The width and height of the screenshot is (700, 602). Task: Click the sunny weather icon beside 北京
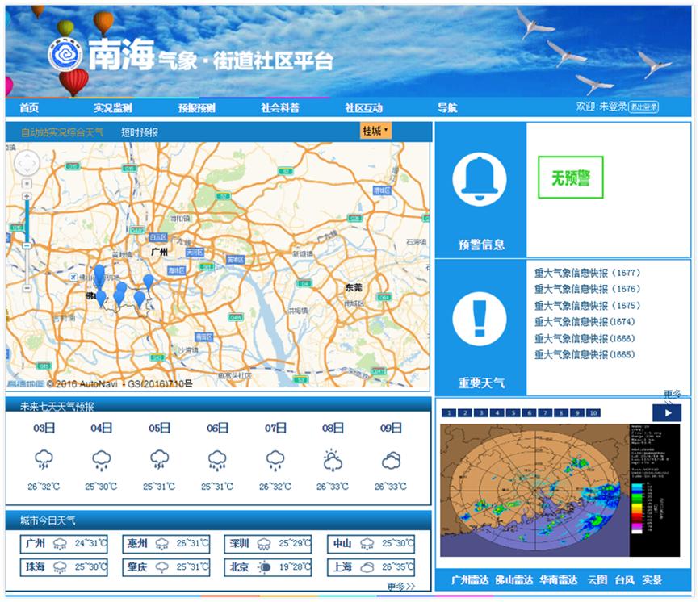(262, 567)
